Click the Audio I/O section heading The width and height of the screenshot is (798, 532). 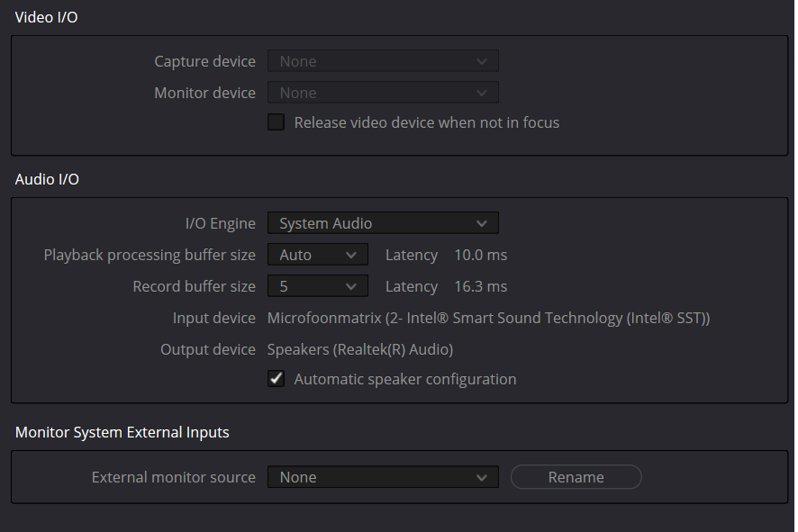pos(47,179)
